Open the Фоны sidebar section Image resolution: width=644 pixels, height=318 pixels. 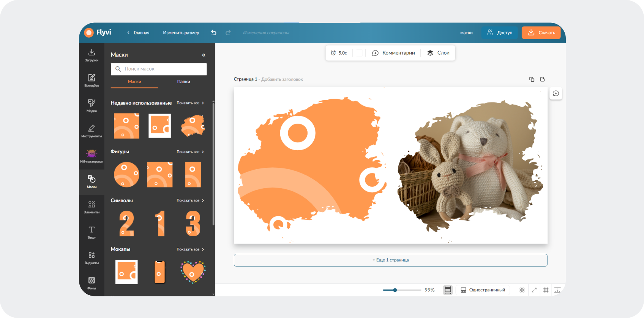(x=92, y=283)
